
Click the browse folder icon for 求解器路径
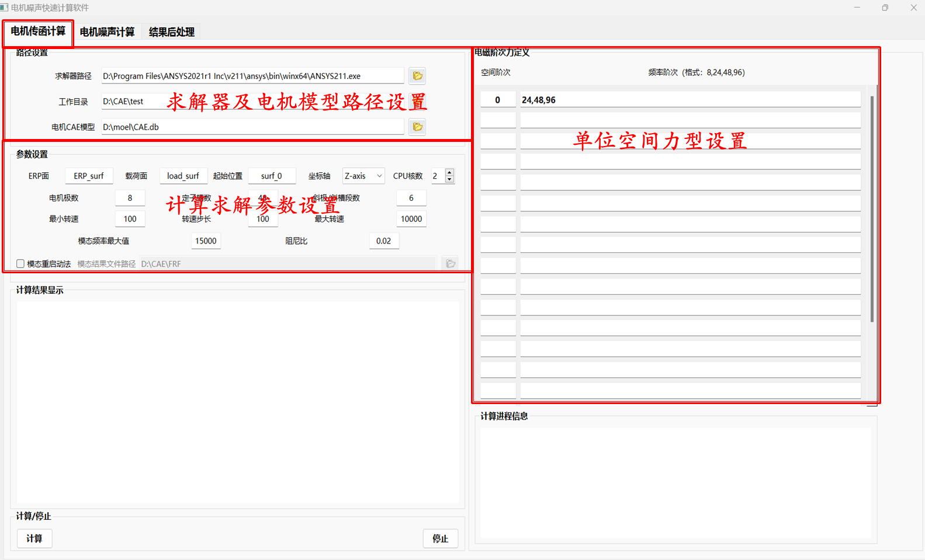click(x=417, y=76)
